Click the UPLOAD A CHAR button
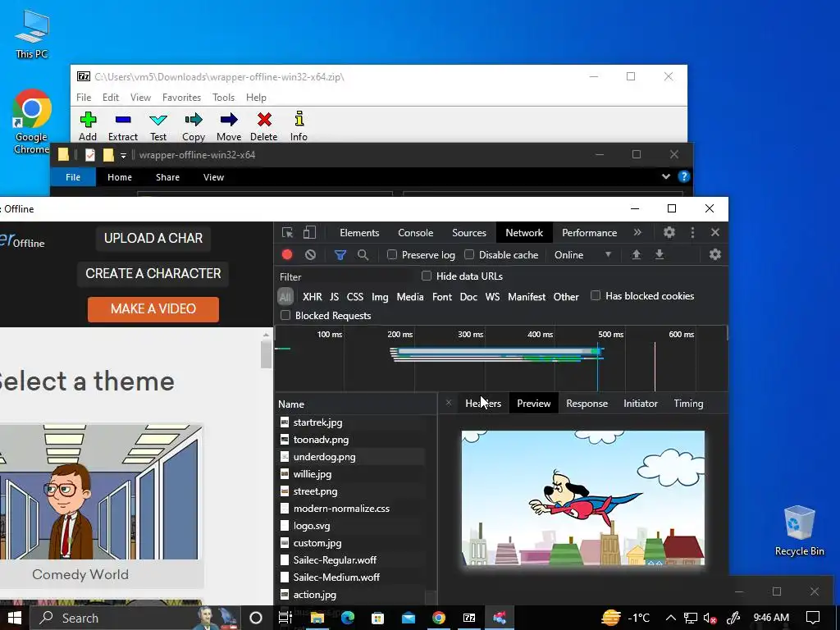The height and width of the screenshot is (630, 840). pyautogui.click(x=153, y=239)
